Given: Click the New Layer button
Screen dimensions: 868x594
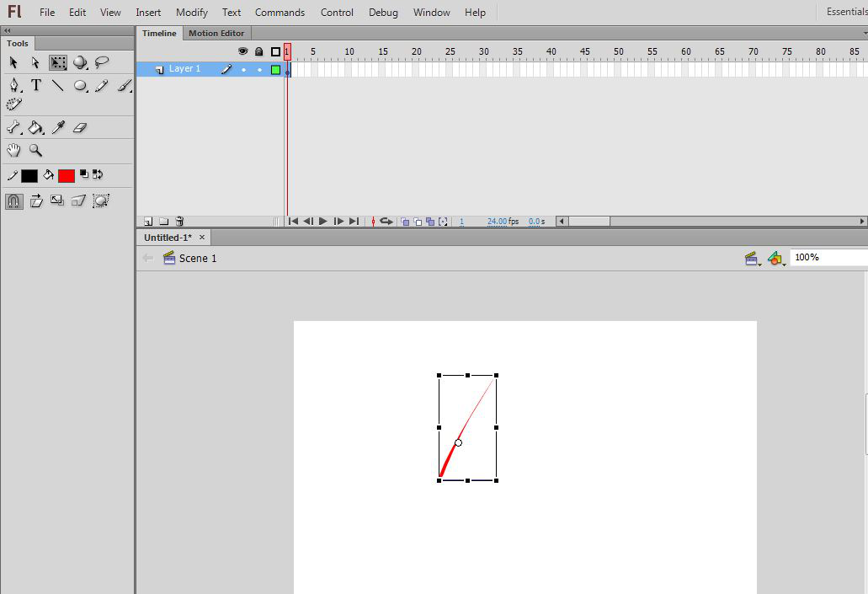Looking at the screenshot, I should tap(148, 222).
